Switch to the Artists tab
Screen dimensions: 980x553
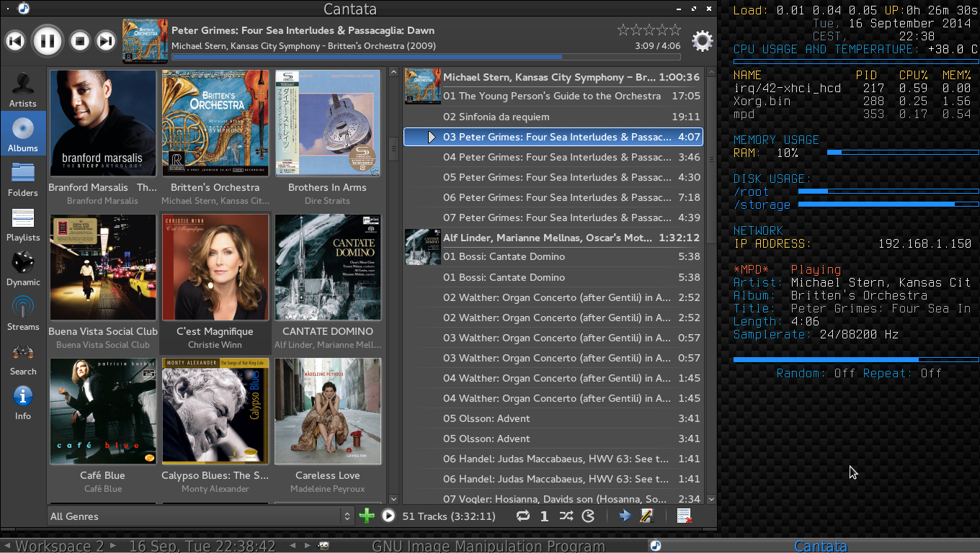23,89
